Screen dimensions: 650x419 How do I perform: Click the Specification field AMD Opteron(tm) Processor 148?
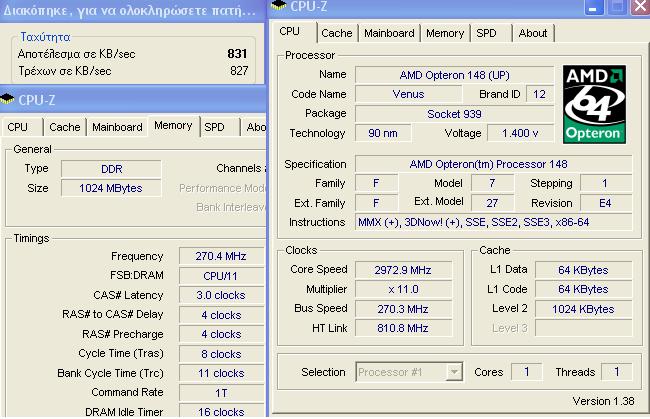[493, 164]
